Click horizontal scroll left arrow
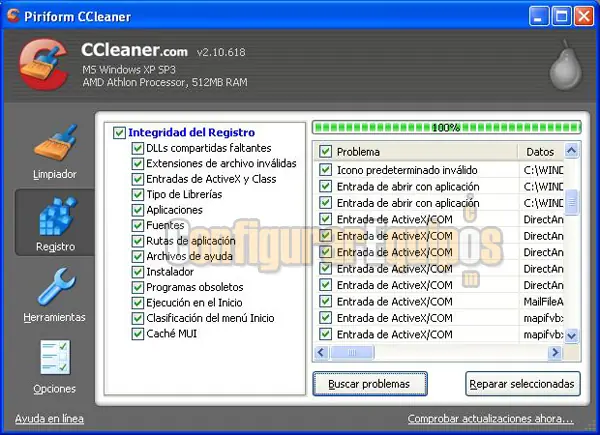The image size is (600, 435). (x=321, y=352)
